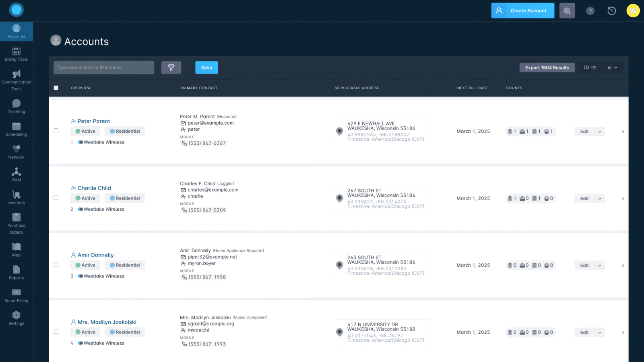
Task: Open the Scheduling module
Action: coord(16,129)
